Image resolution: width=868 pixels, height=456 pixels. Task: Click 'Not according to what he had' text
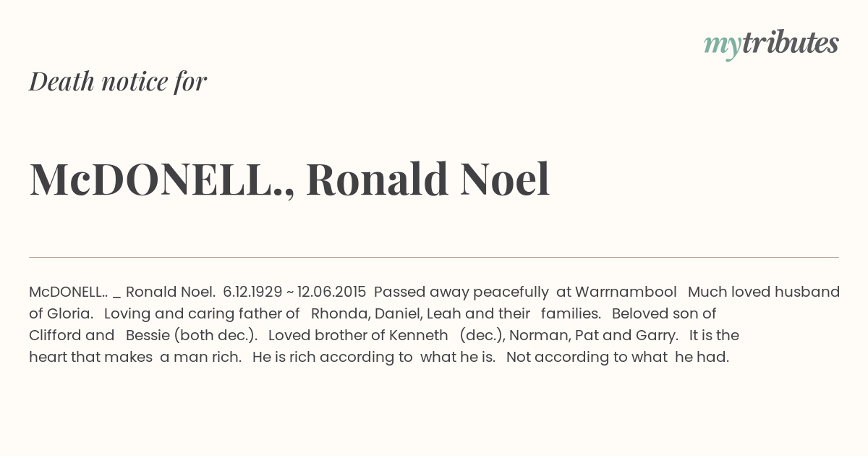tap(618, 357)
